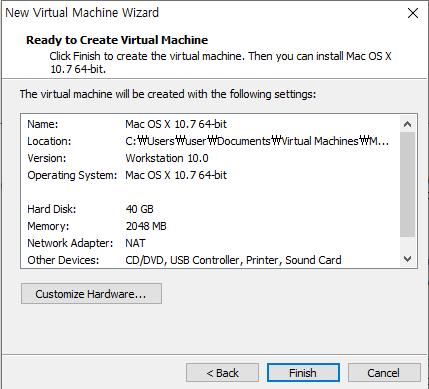Click the 'Hard Disk:' label
Viewport: 429px width, 389px height.
52,209
